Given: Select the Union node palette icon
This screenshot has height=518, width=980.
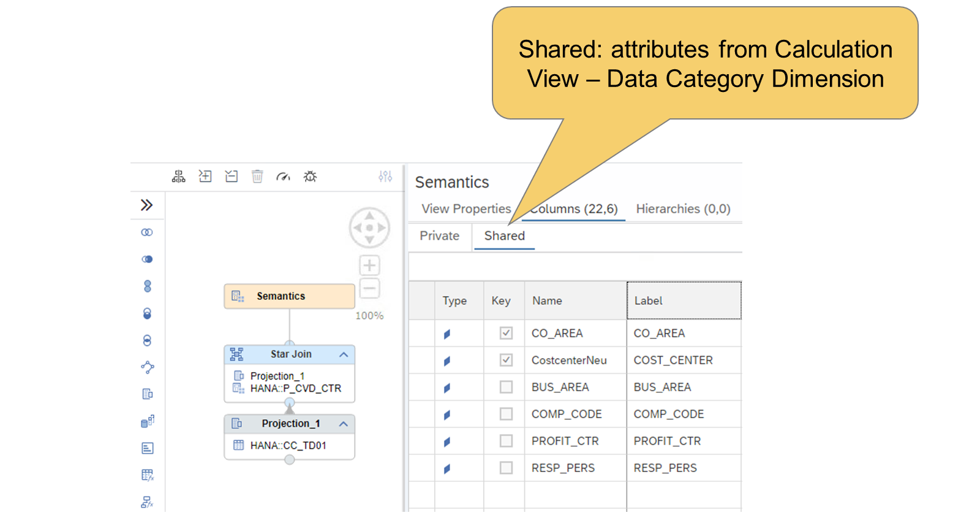Looking at the screenshot, I should [147, 286].
